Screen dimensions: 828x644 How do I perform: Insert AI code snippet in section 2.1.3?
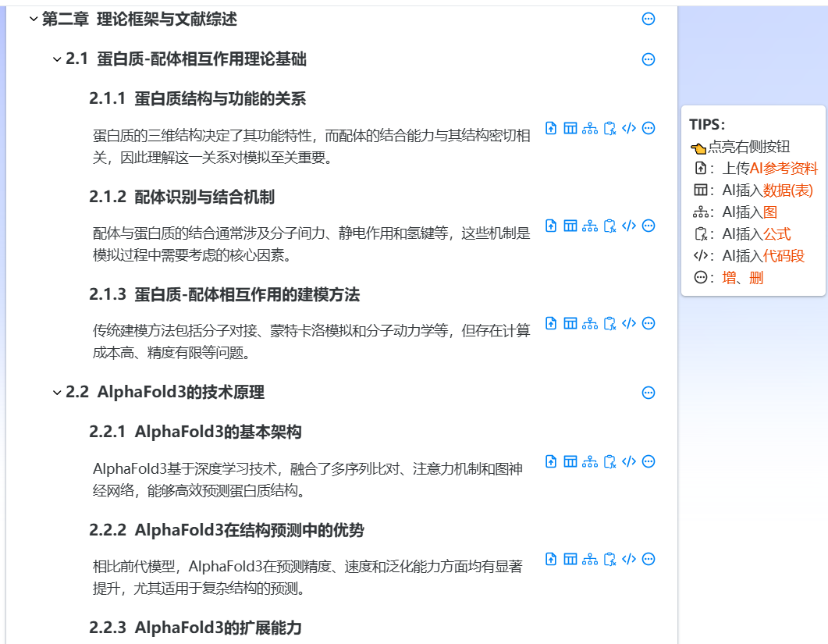[x=629, y=323]
